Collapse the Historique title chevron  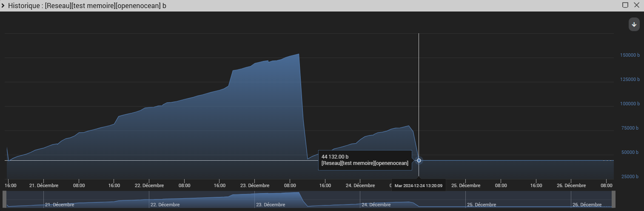pyautogui.click(x=3, y=6)
